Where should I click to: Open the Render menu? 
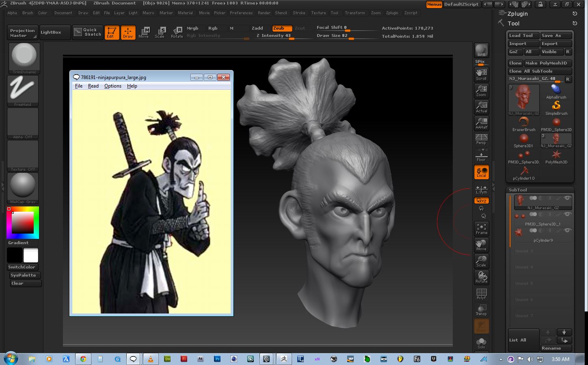click(264, 13)
